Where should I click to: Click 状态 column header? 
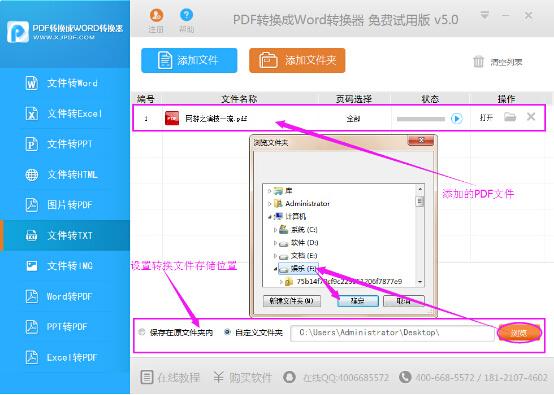tap(430, 99)
